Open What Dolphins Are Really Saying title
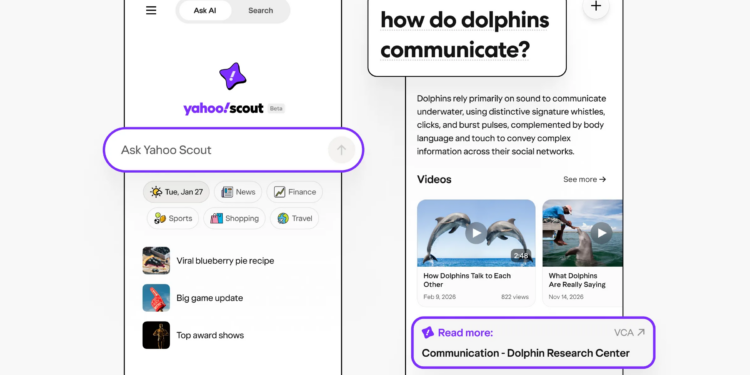 click(x=577, y=280)
